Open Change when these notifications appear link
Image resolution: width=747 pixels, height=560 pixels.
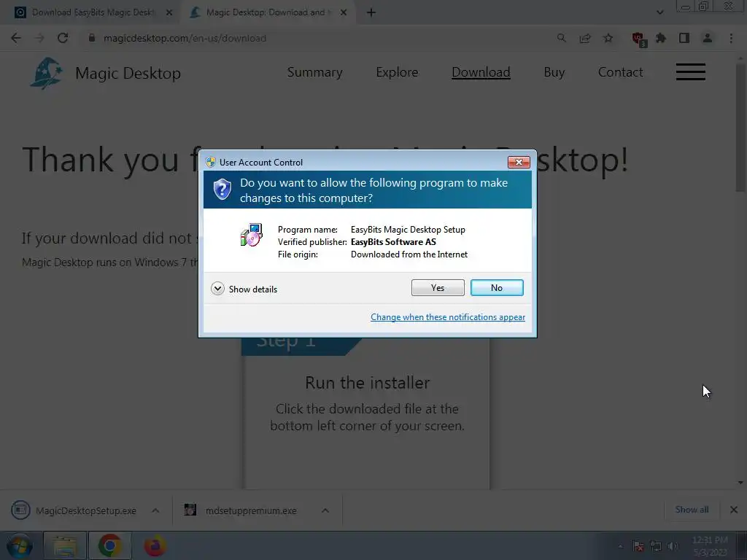[448, 317]
